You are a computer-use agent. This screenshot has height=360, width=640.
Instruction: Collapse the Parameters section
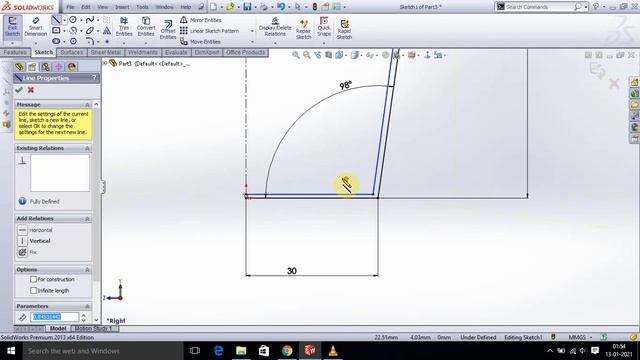click(87, 306)
